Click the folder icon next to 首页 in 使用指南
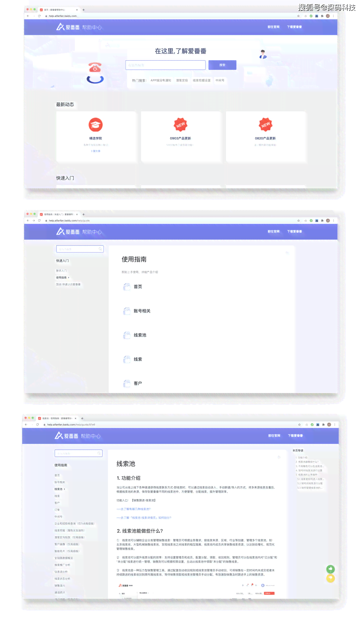 coord(127,287)
